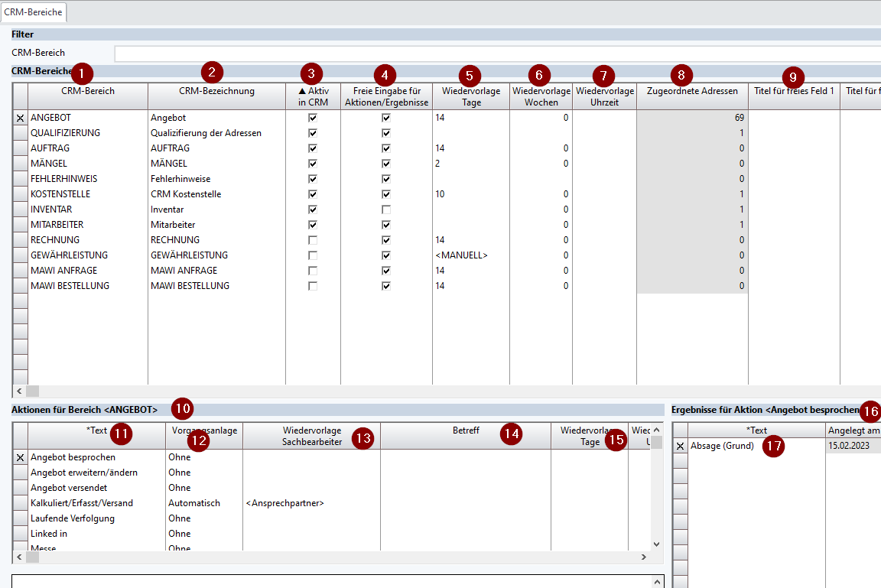Uncheck Aktiv in CRM for MITARBEITER
Image resolution: width=881 pixels, height=588 pixels.
click(313, 225)
